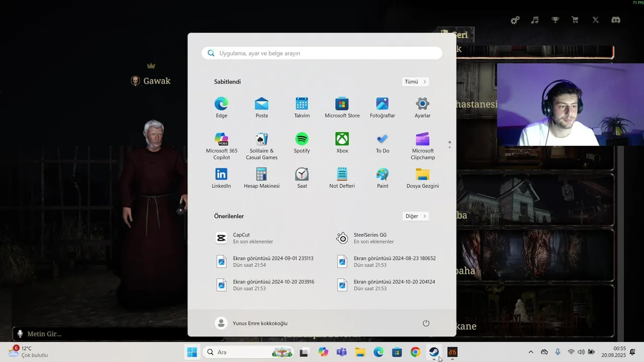Open the X (Twitter) icon in game
This screenshot has height=362, width=644.
pyautogui.click(x=595, y=20)
